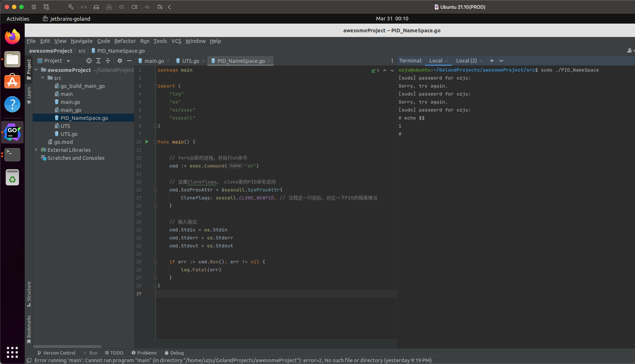Open the Problems tool window button

point(144,353)
